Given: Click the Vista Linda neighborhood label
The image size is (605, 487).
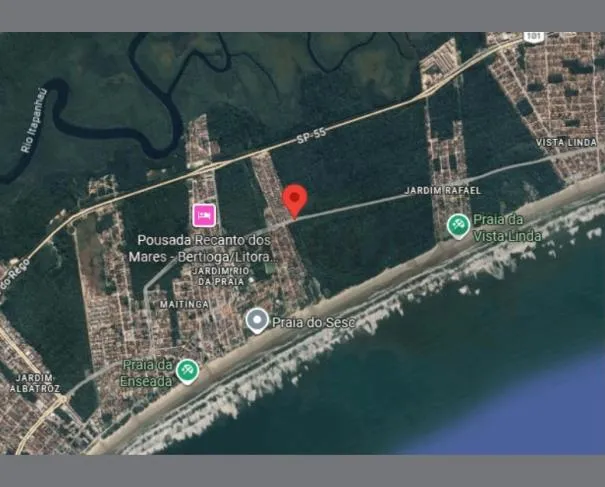Looking at the screenshot, I should [x=566, y=143].
